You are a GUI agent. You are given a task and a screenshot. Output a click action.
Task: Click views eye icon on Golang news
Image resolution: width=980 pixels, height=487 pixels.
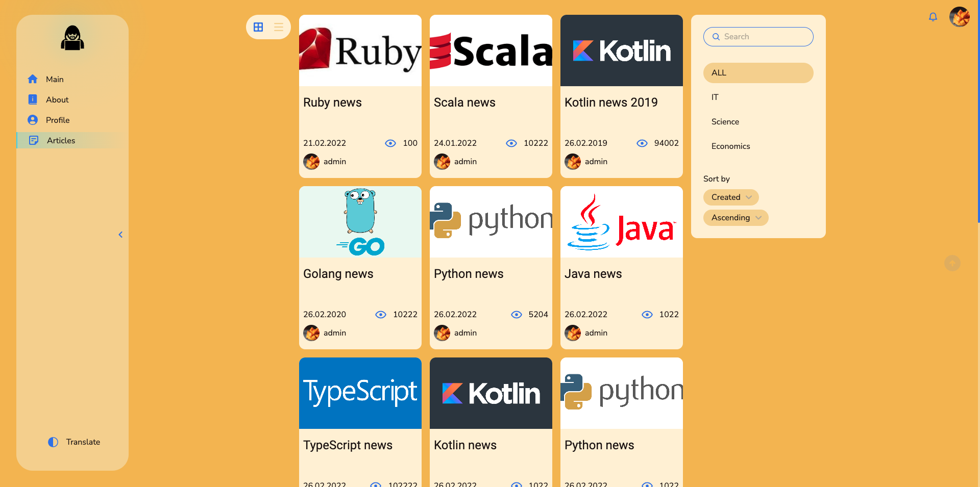(381, 315)
